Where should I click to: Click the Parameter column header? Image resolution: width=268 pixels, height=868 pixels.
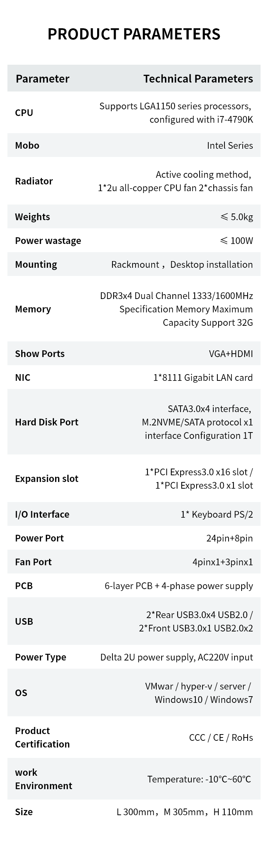42,79
